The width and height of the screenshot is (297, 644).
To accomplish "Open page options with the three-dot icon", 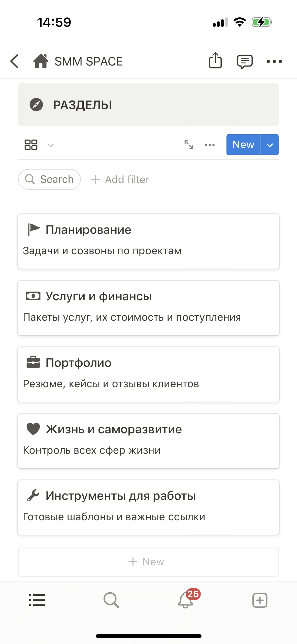I will pos(275,61).
